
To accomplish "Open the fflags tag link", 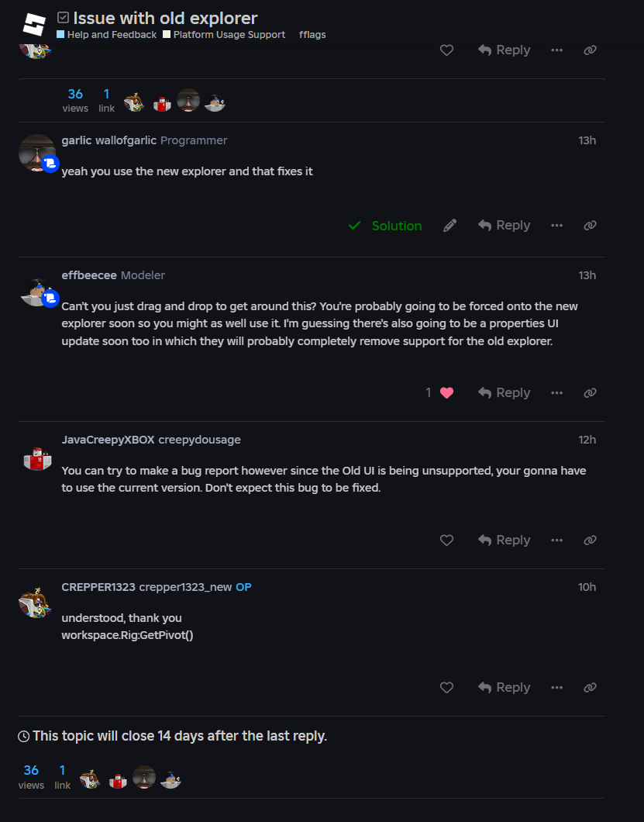I will click(x=312, y=35).
